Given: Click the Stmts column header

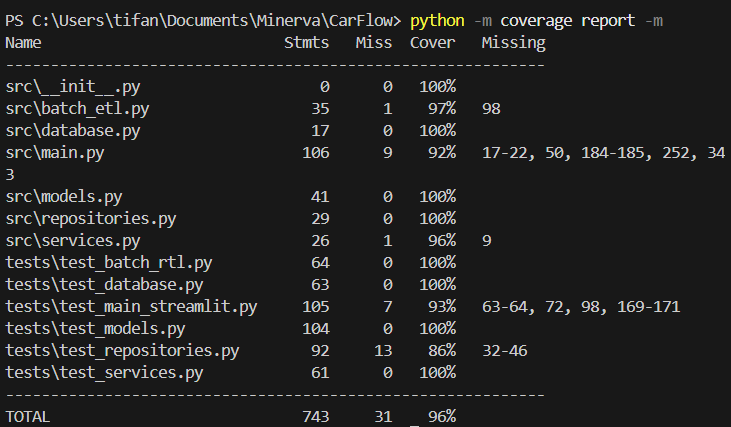Looking at the screenshot, I should [x=307, y=43].
